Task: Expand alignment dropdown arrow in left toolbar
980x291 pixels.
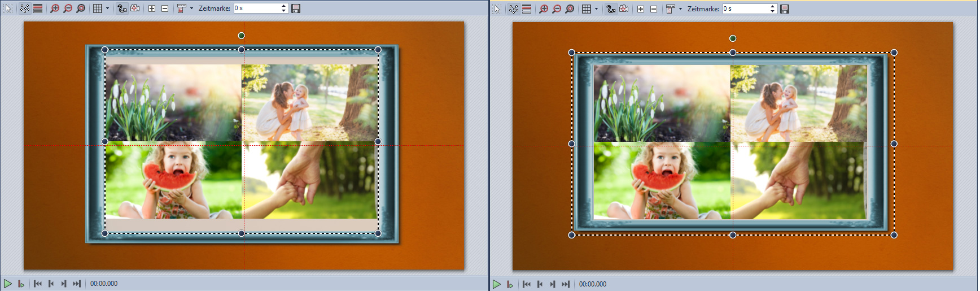Action: (191, 8)
